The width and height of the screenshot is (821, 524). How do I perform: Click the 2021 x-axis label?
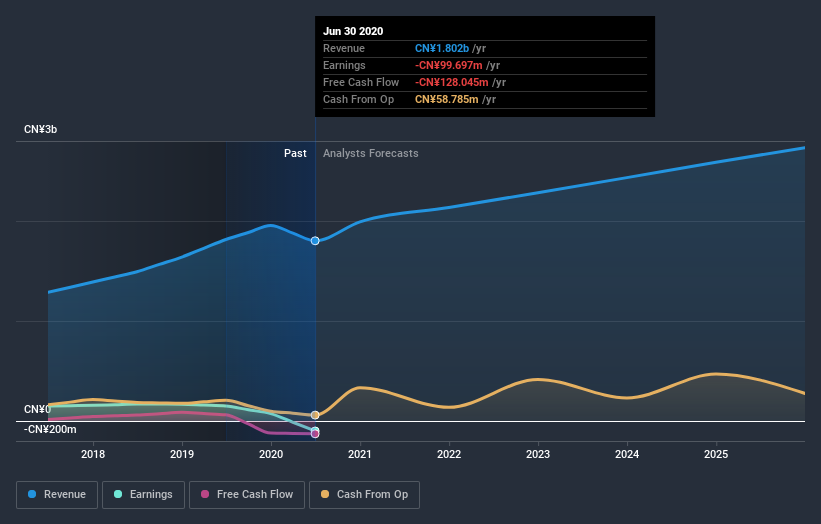coord(360,454)
